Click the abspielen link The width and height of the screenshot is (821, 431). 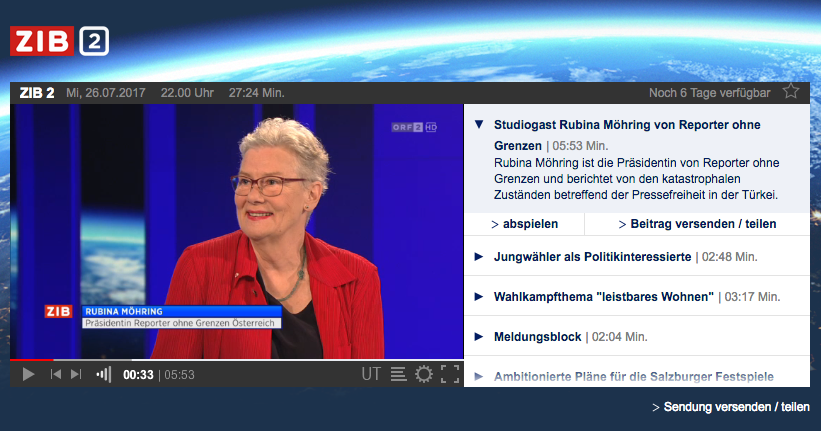pos(525,224)
